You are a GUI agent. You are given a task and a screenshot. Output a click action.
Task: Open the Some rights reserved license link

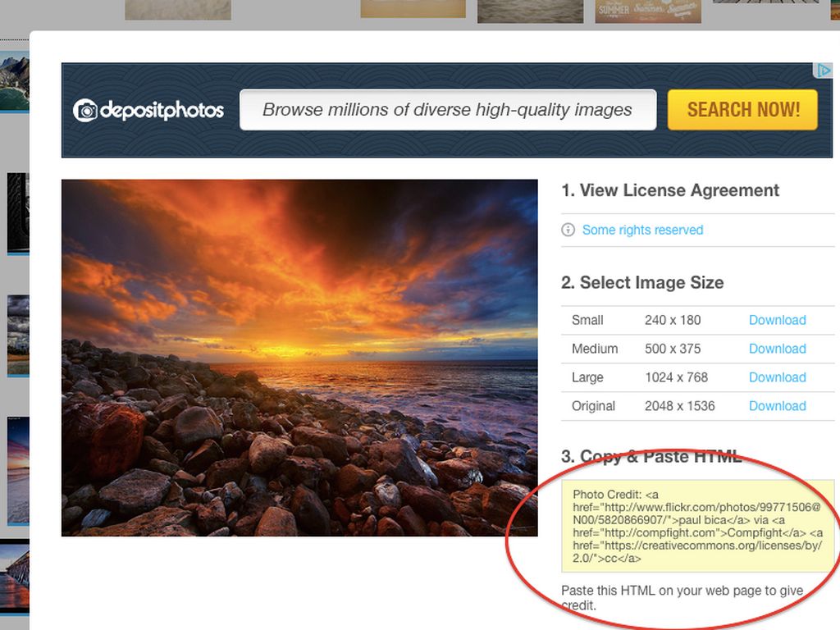(x=642, y=231)
